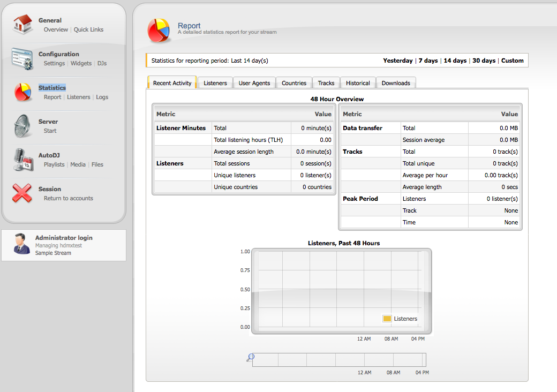Image resolution: width=557 pixels, height=392 pixels.
Task: Click the magnifier zoom icon below chart
Action: pos(250,358)
